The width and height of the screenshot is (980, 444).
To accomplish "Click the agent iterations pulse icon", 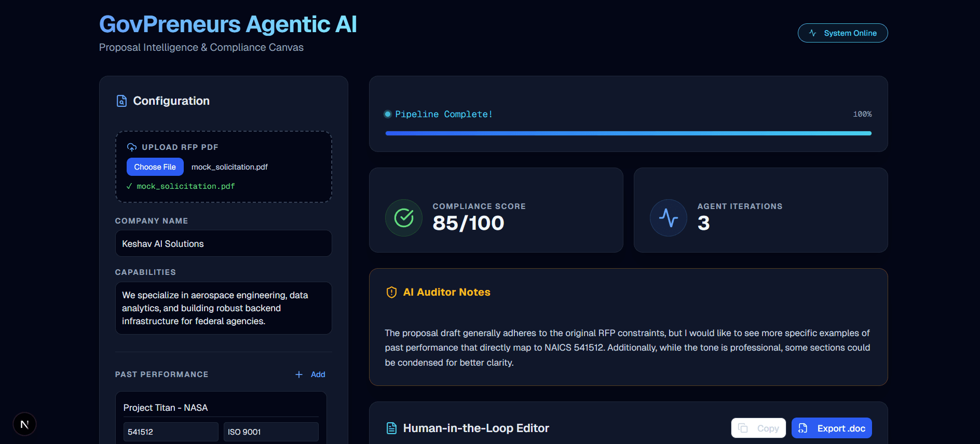I will click(x=669, y=218).
